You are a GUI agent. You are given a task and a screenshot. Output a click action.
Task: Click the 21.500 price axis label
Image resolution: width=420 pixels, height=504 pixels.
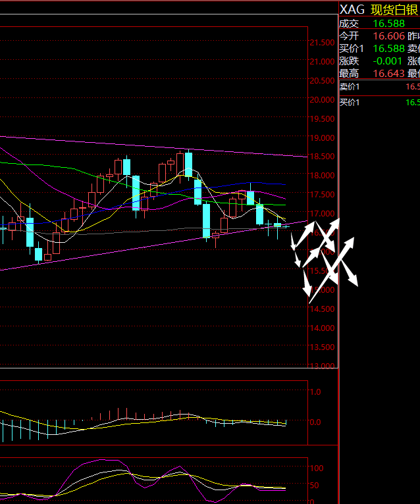pos(322,42)
